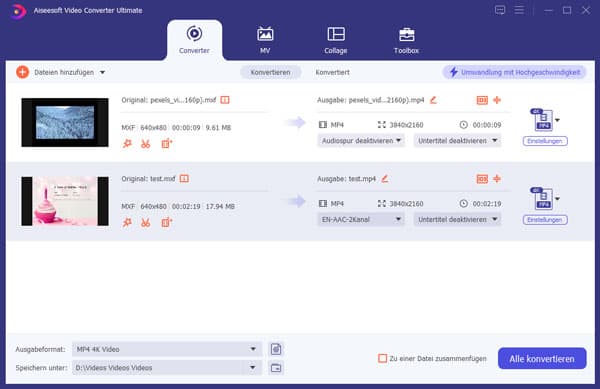600x389 pixels.
Task: Select the Konvertieren tab
Action: (271, 72)
